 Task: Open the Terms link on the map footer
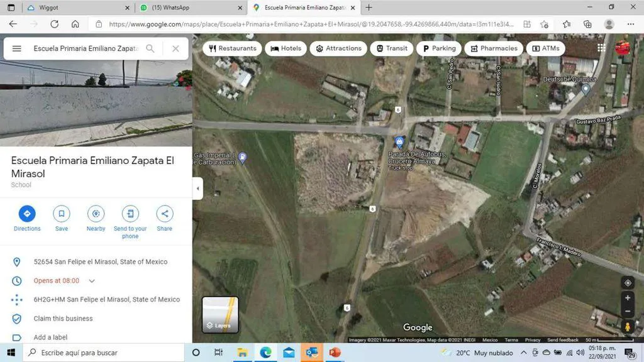511,340
